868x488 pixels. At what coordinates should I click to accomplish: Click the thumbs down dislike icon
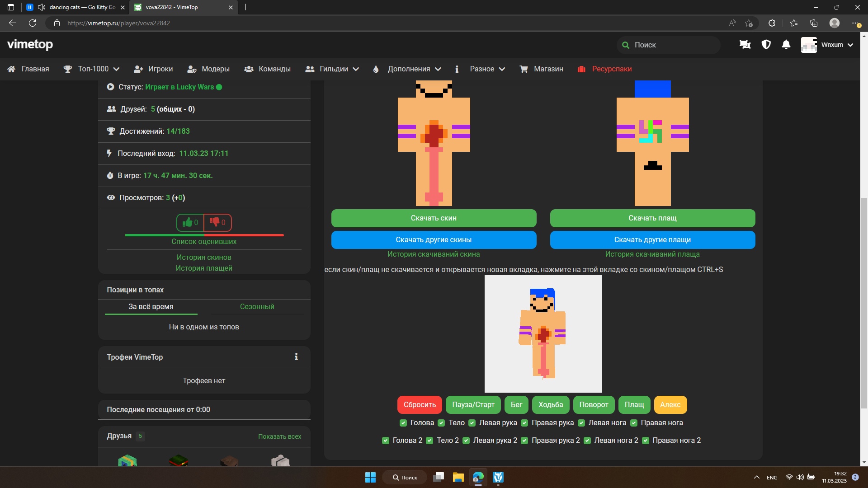coord(214,222)
